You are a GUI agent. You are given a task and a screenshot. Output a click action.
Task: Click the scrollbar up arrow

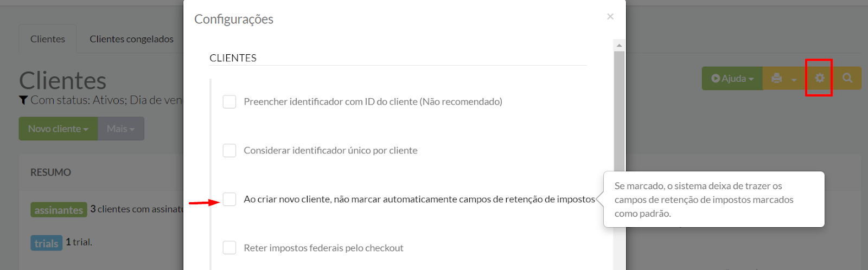coord(619,45)
